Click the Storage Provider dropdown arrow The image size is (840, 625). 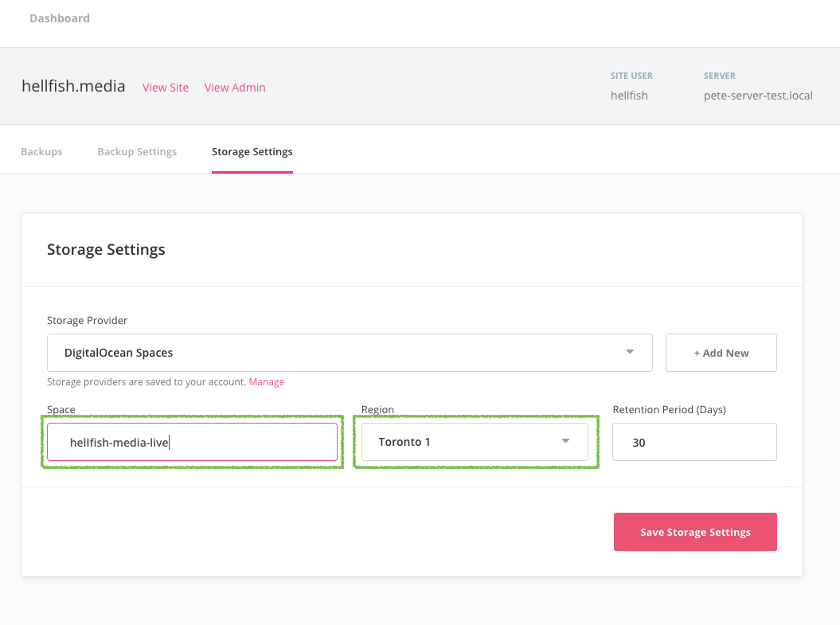[x=630, y=352]
